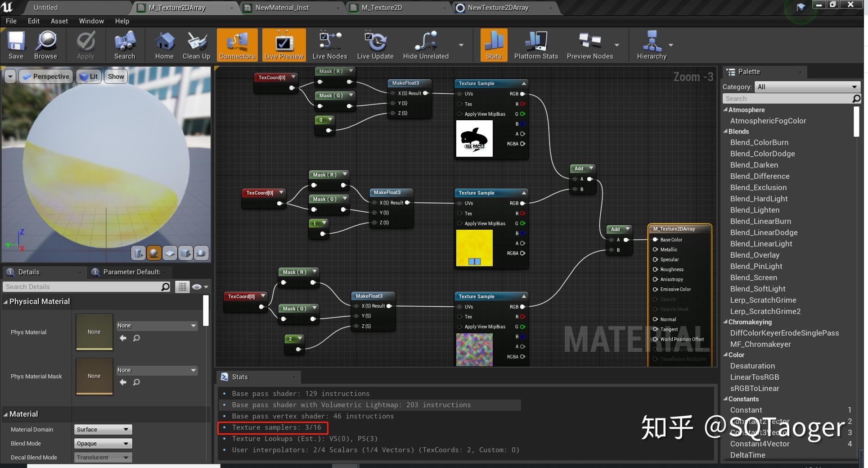Select the Home toolbar icon

pyautogui.click(x=164, y=45)
